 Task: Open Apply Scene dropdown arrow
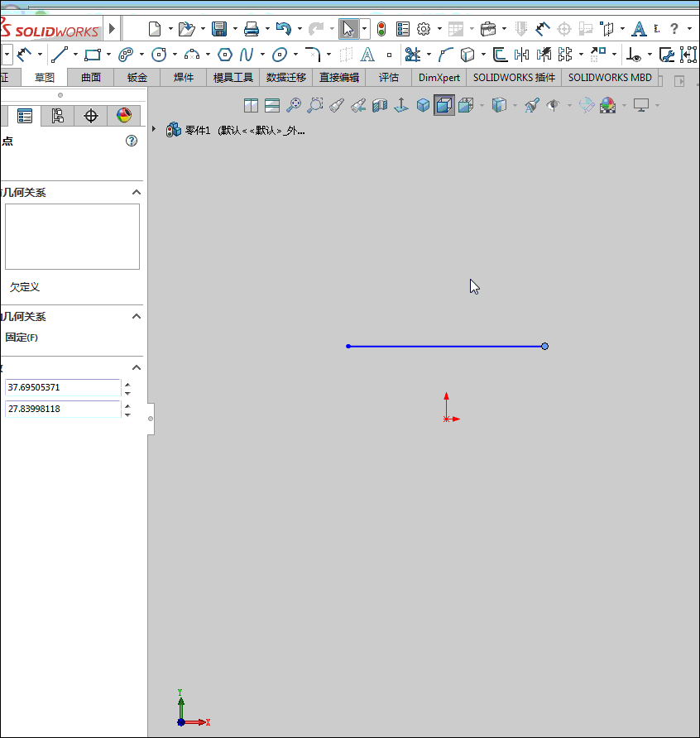[624, 105]
